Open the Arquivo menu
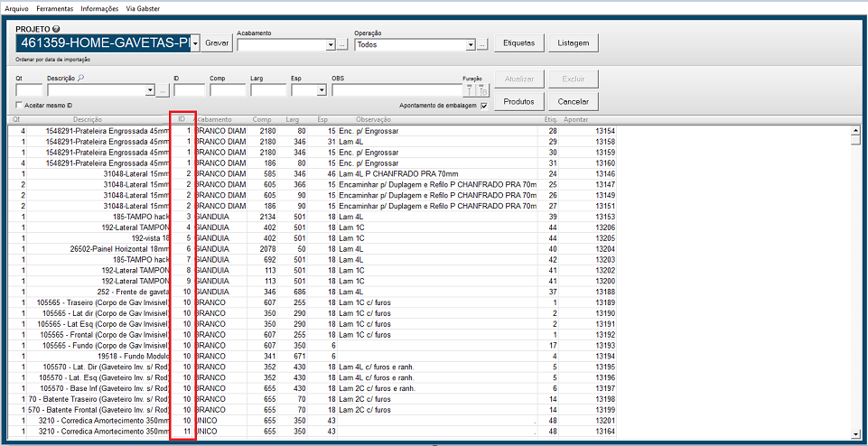Screen dimensions: 868x446 pos(16,9)
